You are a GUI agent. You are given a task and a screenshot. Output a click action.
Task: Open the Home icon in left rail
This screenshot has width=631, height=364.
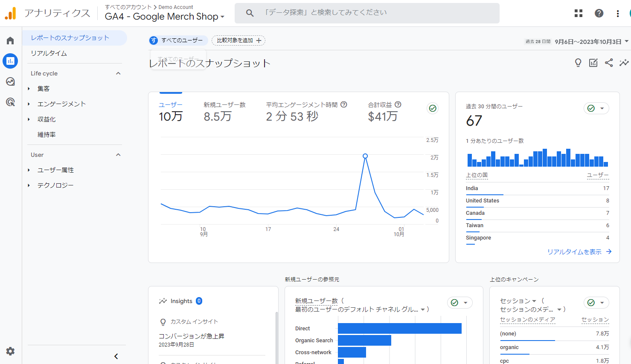[x=10, y=40]
